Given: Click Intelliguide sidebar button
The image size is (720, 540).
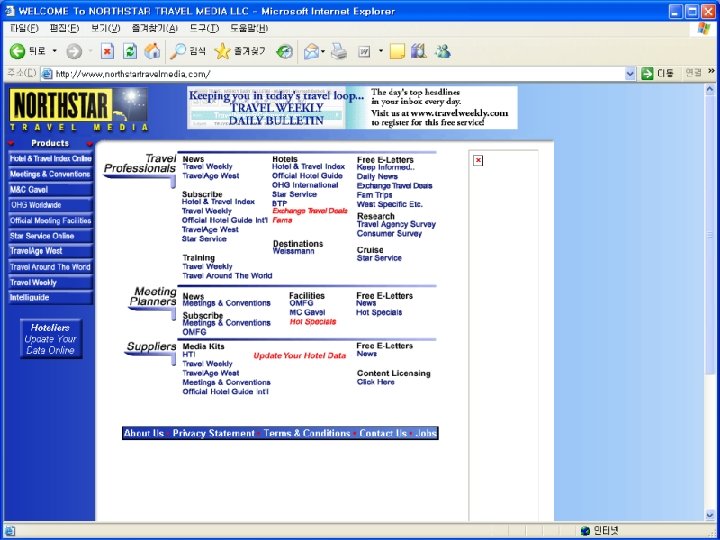Looking at the screenshot, I should pyautogui.click(x=51, y=298).
